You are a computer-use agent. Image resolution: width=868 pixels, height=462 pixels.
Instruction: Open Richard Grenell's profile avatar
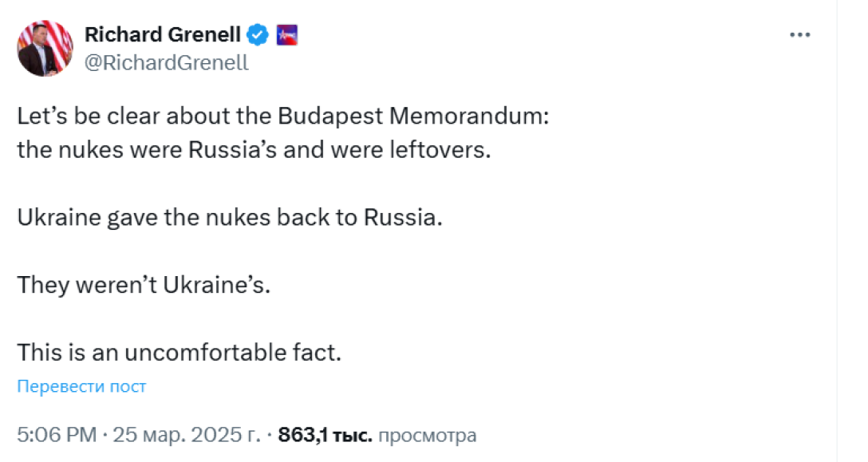tap(45, 49)
